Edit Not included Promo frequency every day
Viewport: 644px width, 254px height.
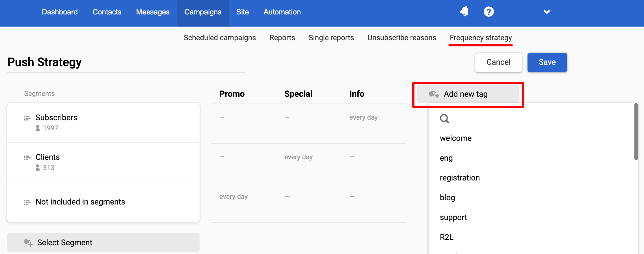pyautogui.click(x=234, y=197)
